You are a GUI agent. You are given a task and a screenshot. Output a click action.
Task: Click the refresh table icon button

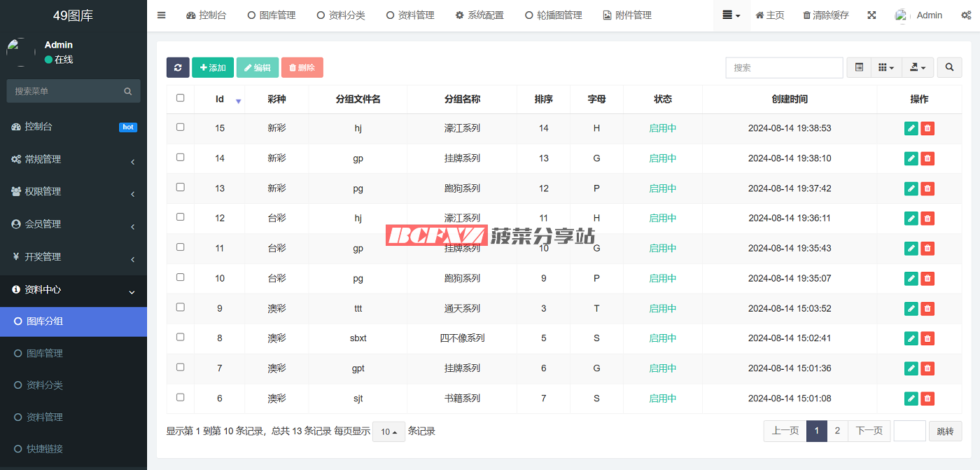[x=178, y=68]
